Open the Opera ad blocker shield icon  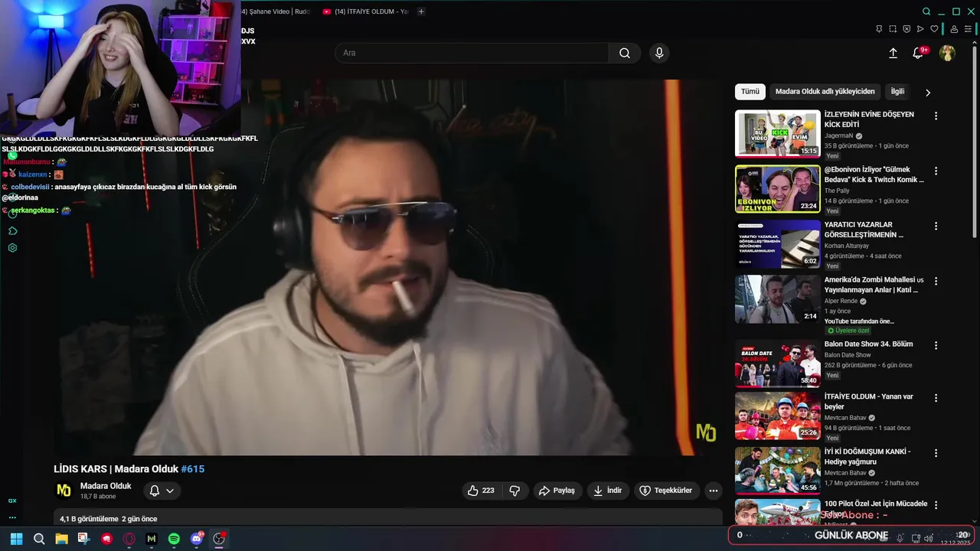pyautogui.click(x=906, y=29)
